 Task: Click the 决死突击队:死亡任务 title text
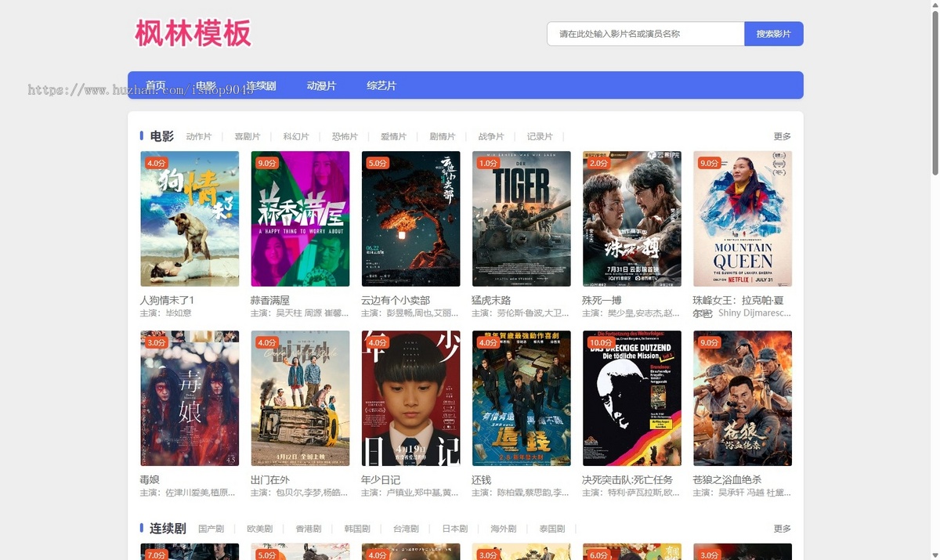627,479
